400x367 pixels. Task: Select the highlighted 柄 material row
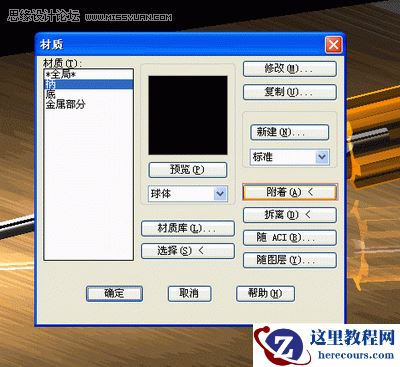[89, 84]
